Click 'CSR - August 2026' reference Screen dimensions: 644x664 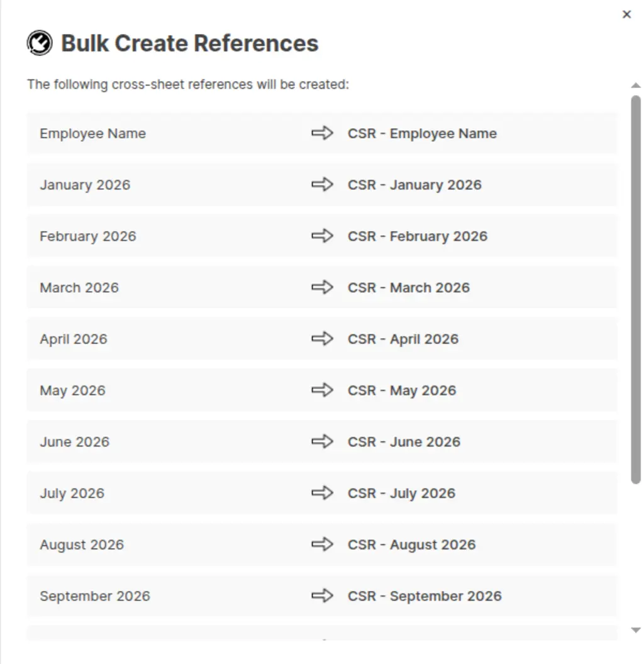(x=412, y=545)
